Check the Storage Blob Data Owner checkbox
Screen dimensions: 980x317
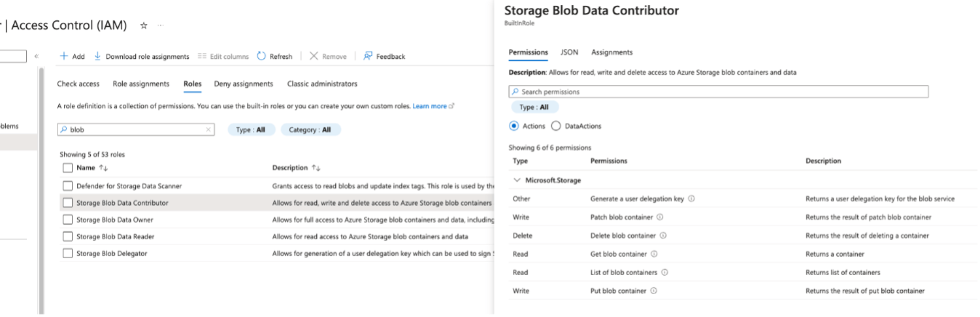pyautogui.click(x=68, y=220)
